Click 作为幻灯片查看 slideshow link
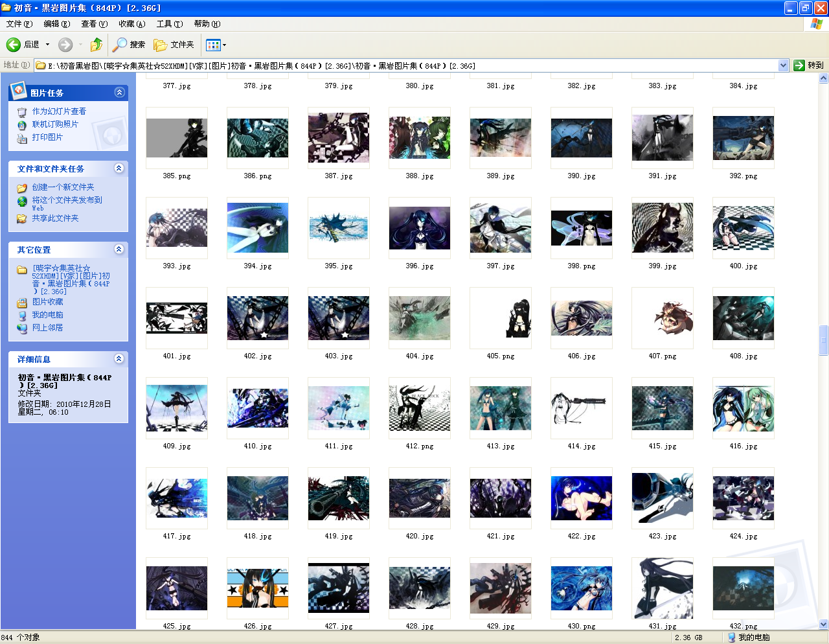This screenshot has width=829, height=644. tap(59, 111)
